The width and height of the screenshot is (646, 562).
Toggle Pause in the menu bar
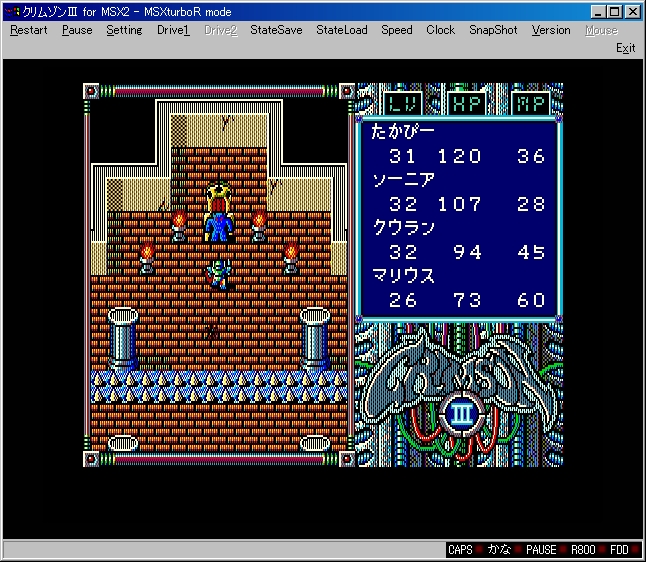pyautogui.click(x=77, y=30)
